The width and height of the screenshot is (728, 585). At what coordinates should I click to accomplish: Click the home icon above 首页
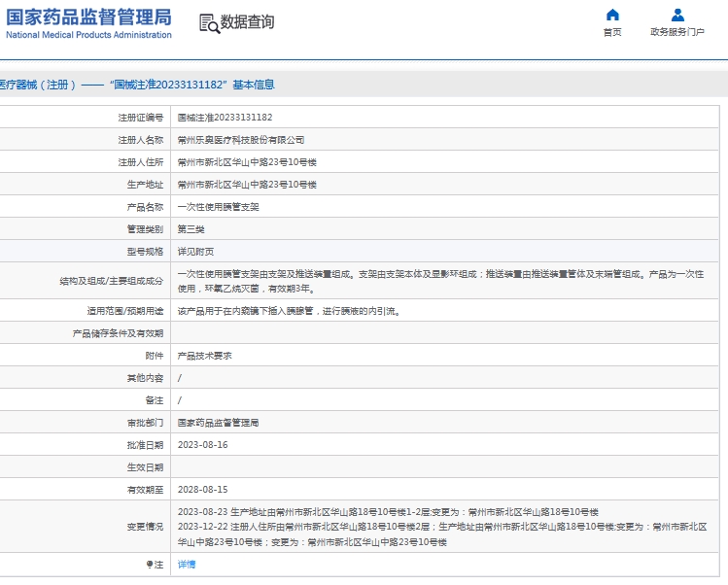(x=612, y=15)
